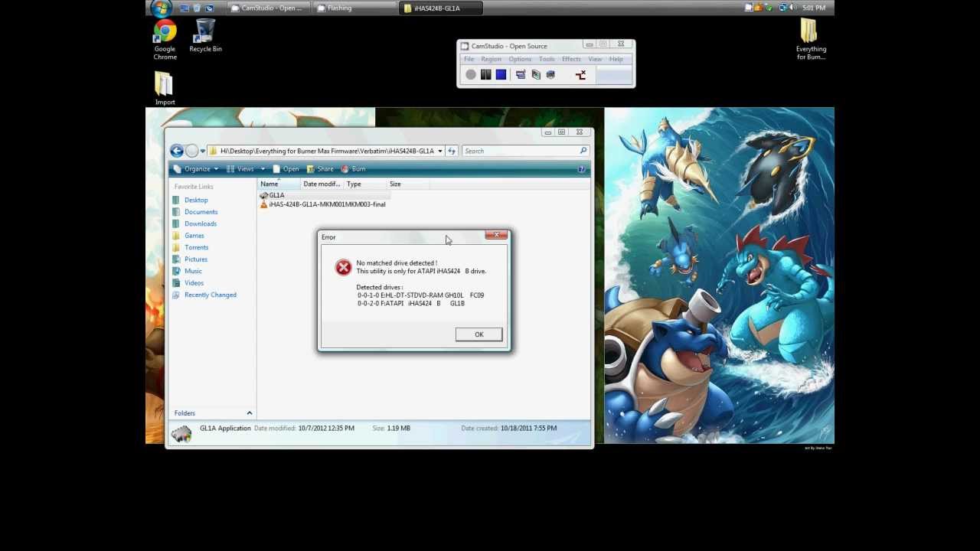Select the Recycle Bin desktop icon
This screenshot has width=980, height=551.
[x=205, y=37]
